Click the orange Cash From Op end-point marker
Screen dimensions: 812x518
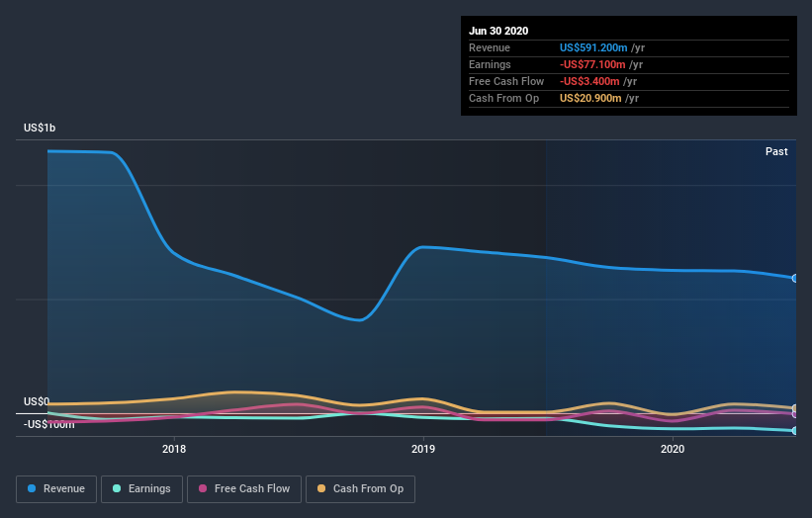click(x=795, y=408)
